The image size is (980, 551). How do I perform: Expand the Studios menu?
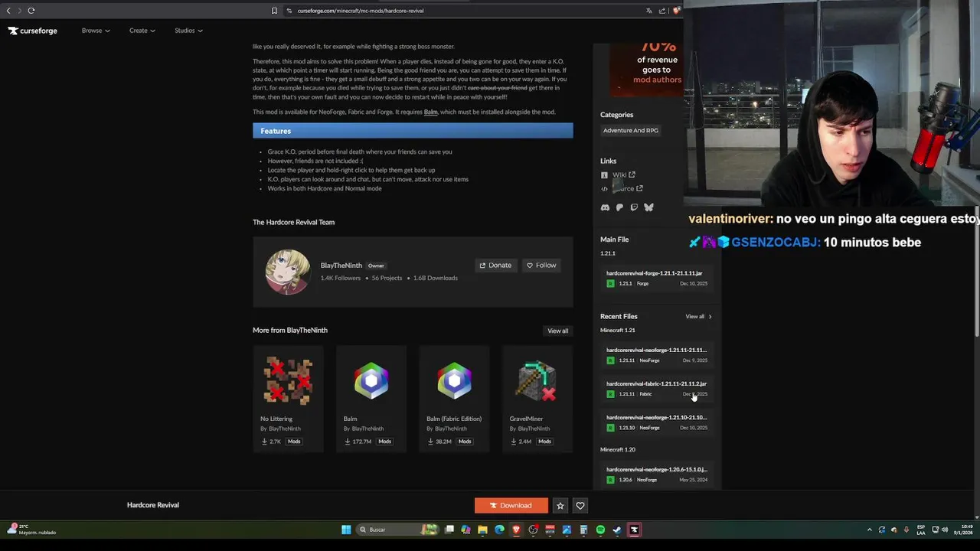pos(188,31)
